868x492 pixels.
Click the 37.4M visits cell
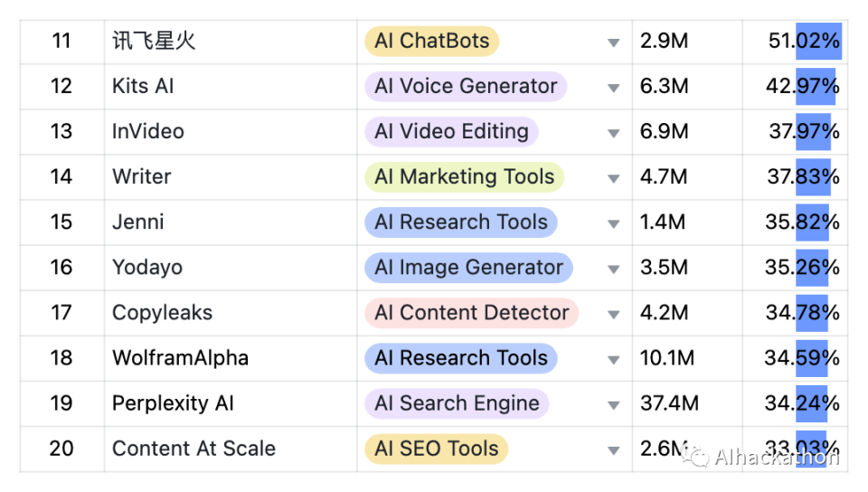point(668,403)
